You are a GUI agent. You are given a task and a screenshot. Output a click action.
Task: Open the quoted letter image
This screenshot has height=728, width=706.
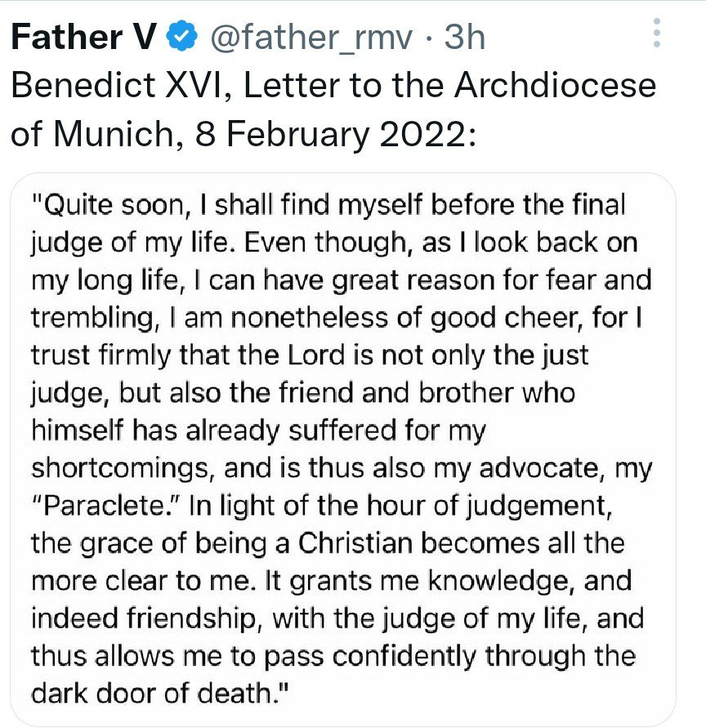(x=342, y=449)
